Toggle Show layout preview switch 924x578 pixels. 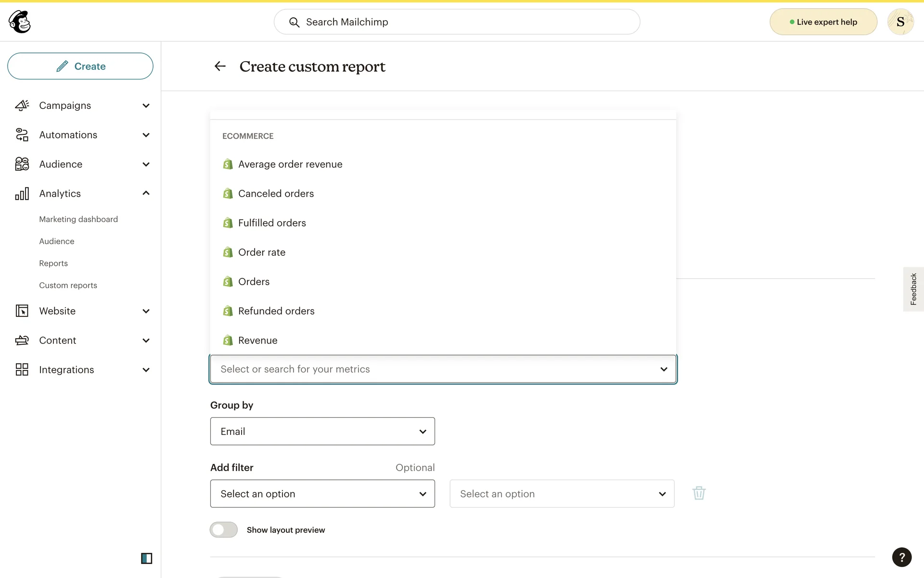pos(224,530)
